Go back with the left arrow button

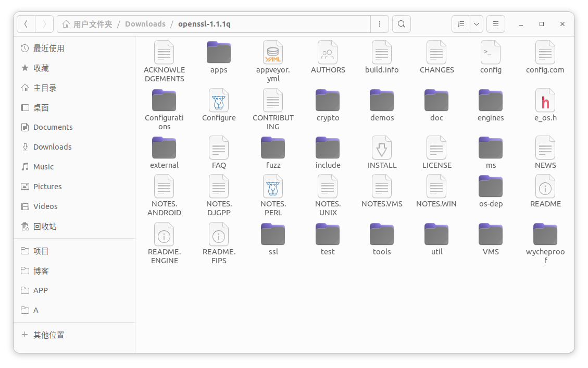[x=26, y=24]
